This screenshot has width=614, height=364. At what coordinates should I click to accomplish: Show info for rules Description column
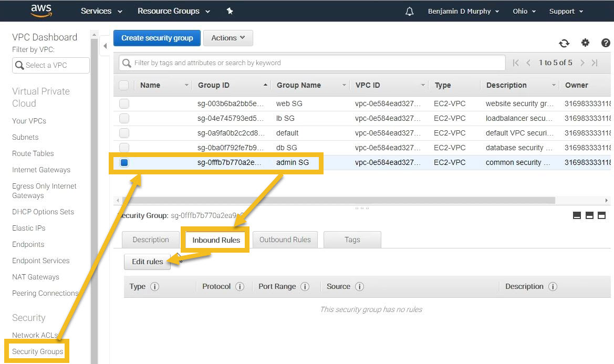point(553,286)
